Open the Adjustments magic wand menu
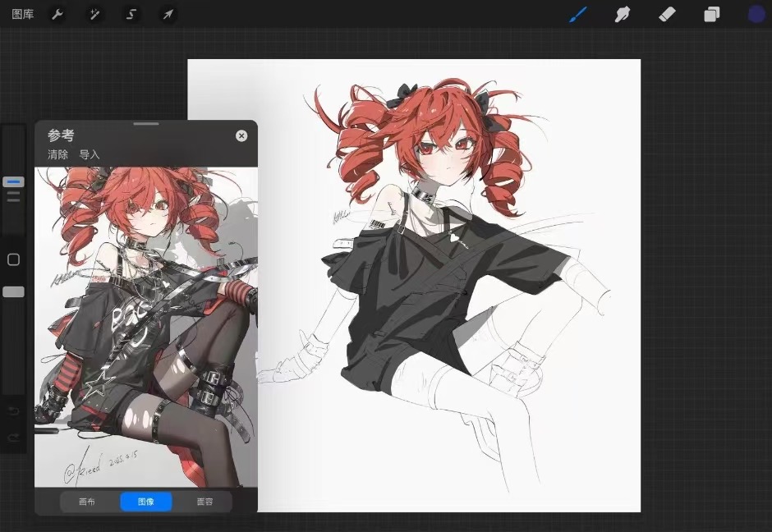 (x=94, y=14)
